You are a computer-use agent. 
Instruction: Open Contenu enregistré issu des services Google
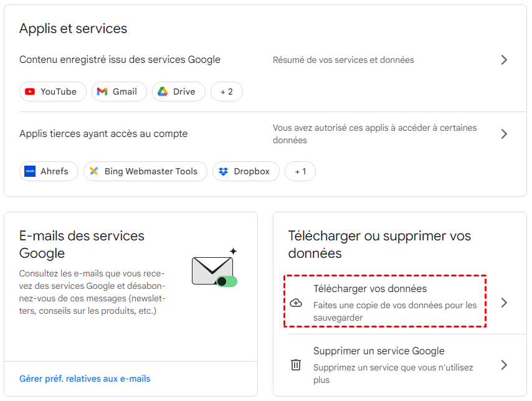(120, 60)
